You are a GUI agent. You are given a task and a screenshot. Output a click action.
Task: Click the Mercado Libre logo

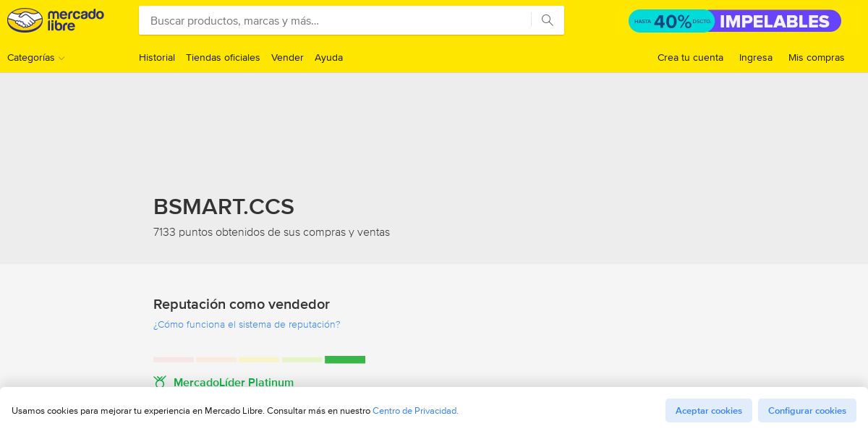tap(56, 20)
